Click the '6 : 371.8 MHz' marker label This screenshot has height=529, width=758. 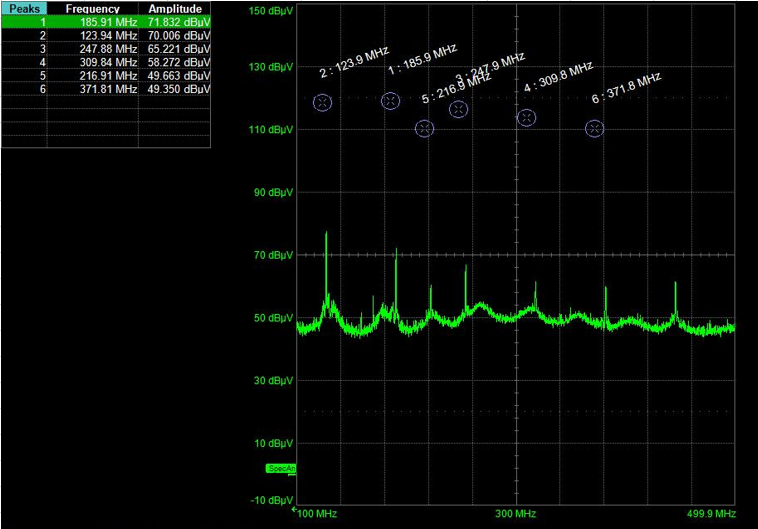click(x=627, y=88)
